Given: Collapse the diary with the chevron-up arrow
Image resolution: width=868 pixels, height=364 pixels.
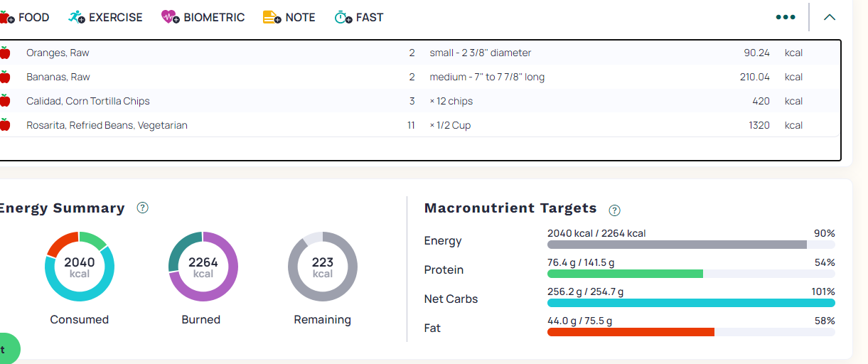Looking at the screenshot, I should (x=829, y=17).
